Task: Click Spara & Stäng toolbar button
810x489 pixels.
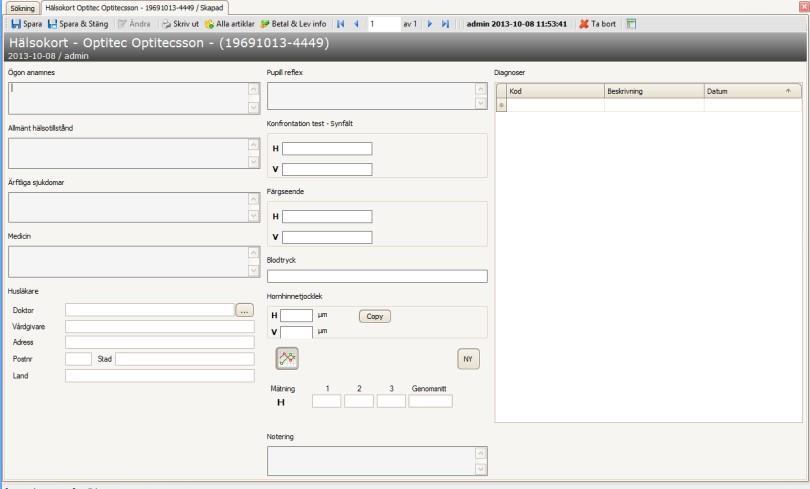Action: [78, 24]
